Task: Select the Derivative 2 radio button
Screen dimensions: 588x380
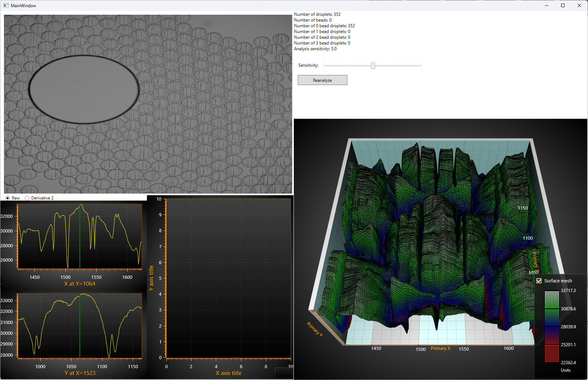Action: 27,198
